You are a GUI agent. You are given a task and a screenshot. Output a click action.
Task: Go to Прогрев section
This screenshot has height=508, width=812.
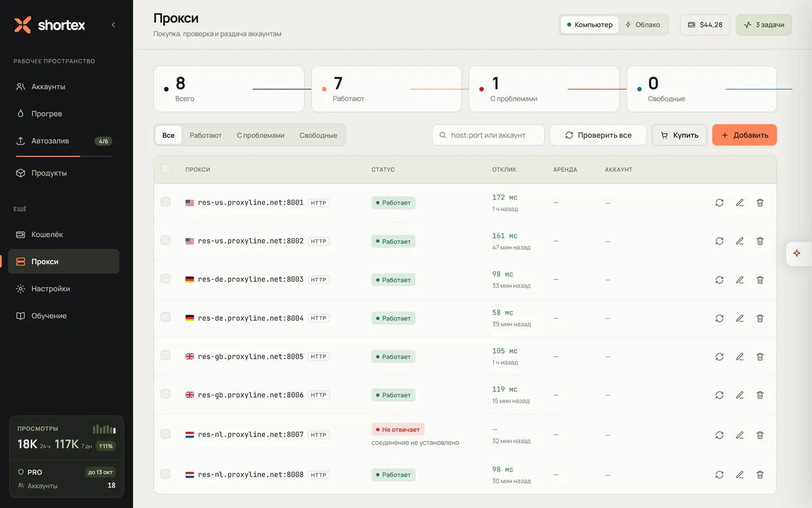(64, 114)
